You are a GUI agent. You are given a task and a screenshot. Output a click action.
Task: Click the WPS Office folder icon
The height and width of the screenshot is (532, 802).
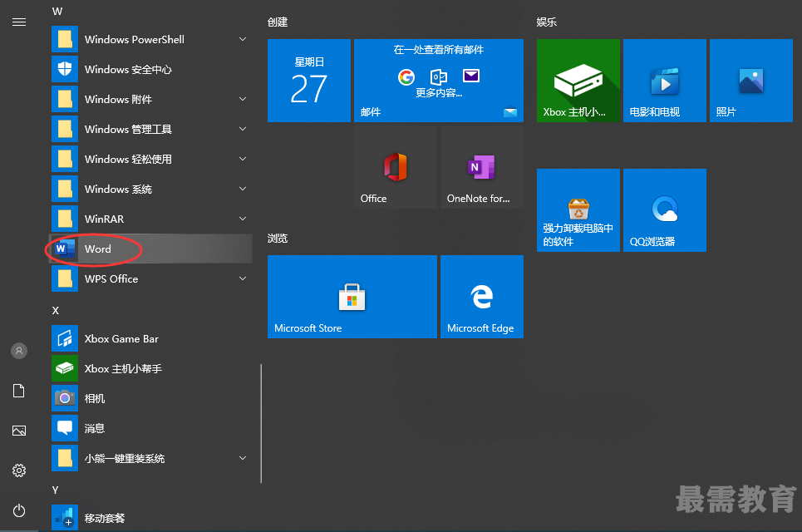coord(65,278)
